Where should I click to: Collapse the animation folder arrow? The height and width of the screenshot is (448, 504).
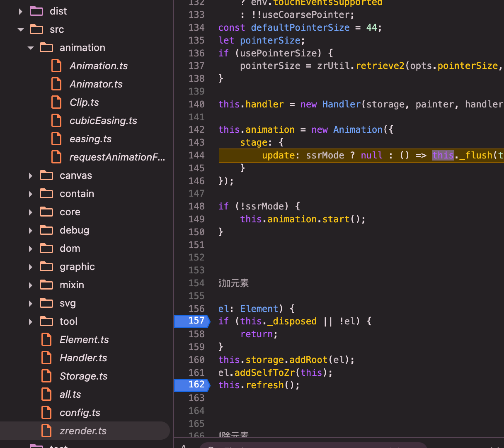31,48
